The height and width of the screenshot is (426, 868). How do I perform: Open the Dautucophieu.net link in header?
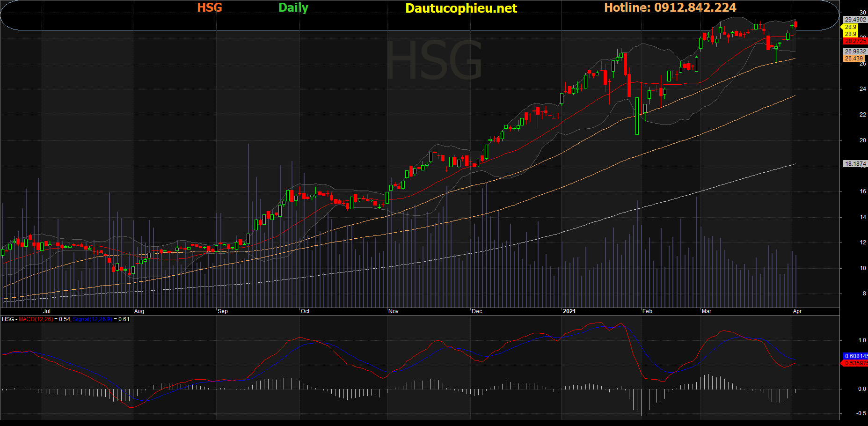point(461,8)
